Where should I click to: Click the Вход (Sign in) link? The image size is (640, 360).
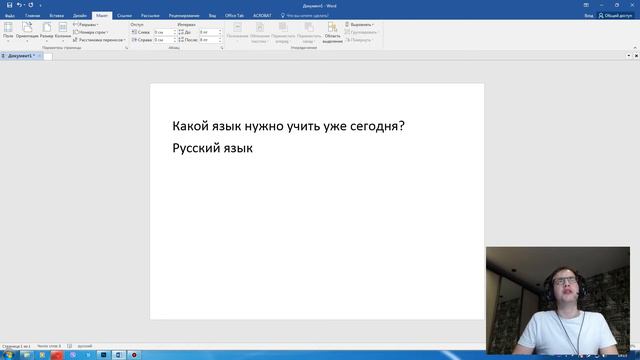pyautogui.click(x=589, y=16)
